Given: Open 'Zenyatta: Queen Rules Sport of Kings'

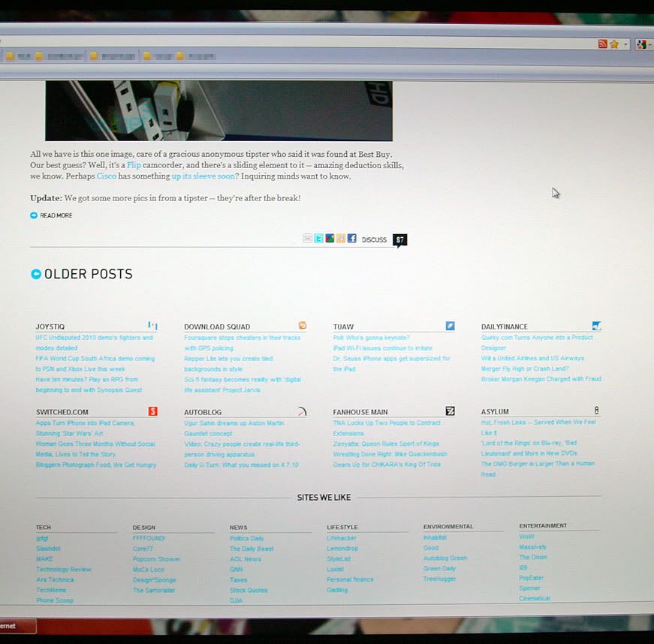Looking at the screenshot, I should pyautogui.click(x=386, y=444).
